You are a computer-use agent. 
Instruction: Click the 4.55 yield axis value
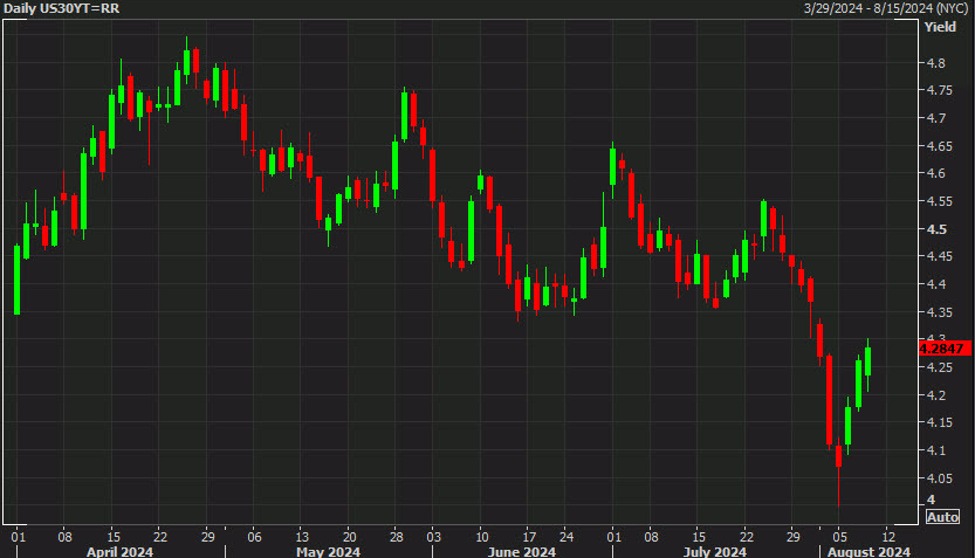point(939,202)
